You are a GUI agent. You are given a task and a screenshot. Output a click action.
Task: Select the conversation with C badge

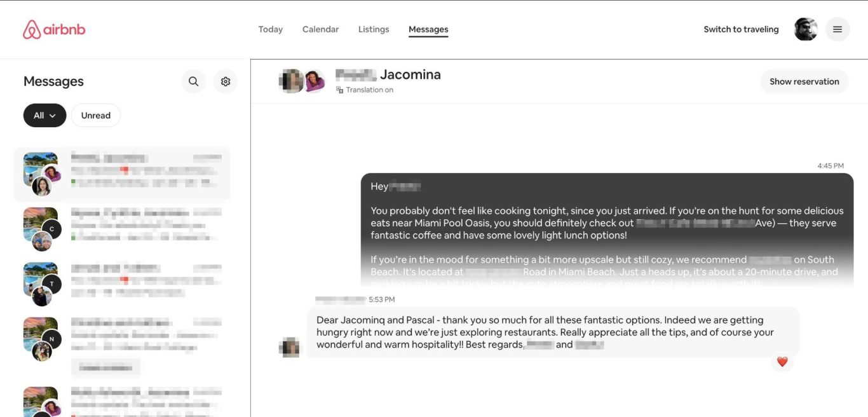click(122, 228)
